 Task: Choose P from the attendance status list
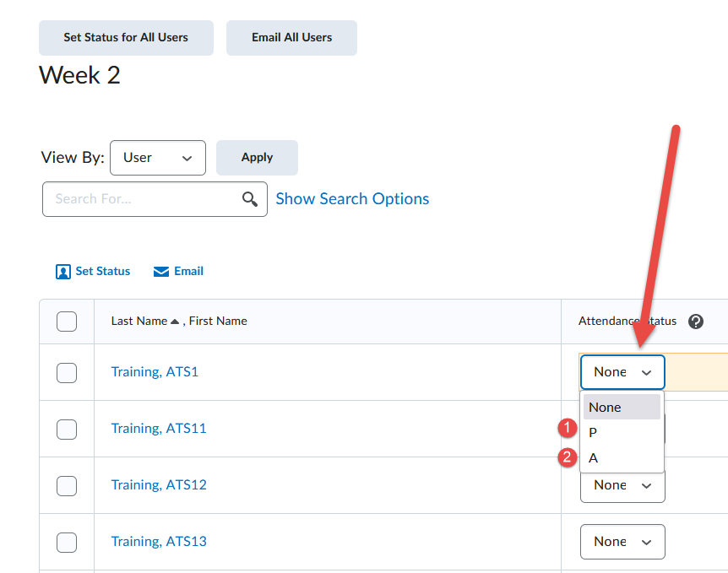click(594, 432)
